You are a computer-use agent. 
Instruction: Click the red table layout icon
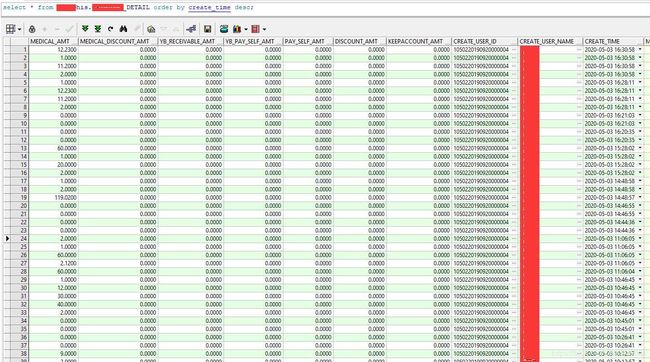coord(255,29)
